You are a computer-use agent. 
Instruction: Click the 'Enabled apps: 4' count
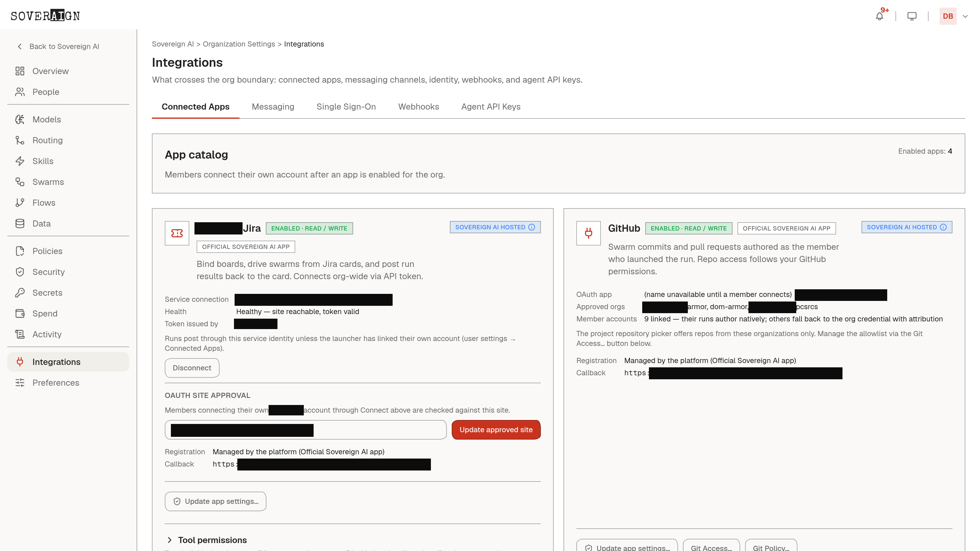925,151
